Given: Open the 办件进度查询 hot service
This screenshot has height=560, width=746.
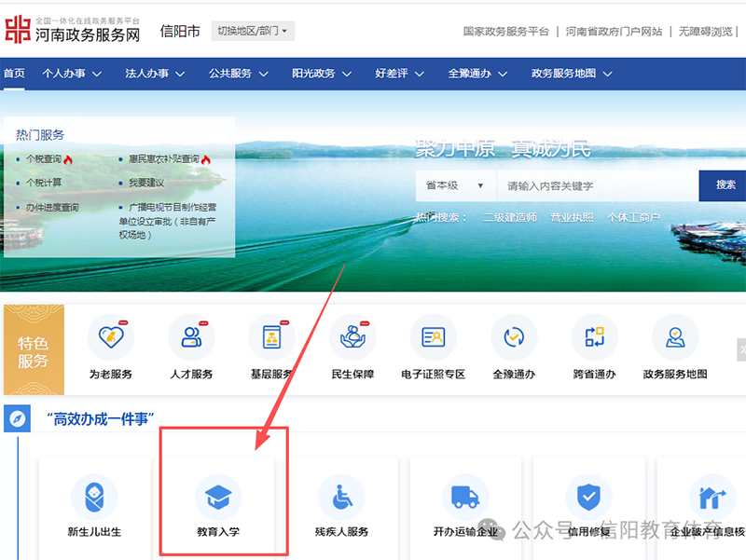Looking at the screenshot, I should tap(52, 207).
